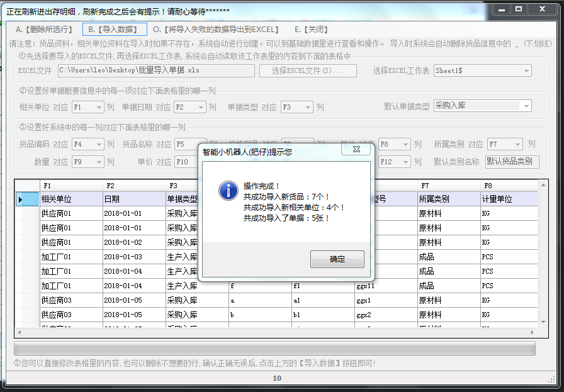Click E.【关闭】 menu item
Image resolution: width=564 pixels, height=392 pixels.
[311, 29]
